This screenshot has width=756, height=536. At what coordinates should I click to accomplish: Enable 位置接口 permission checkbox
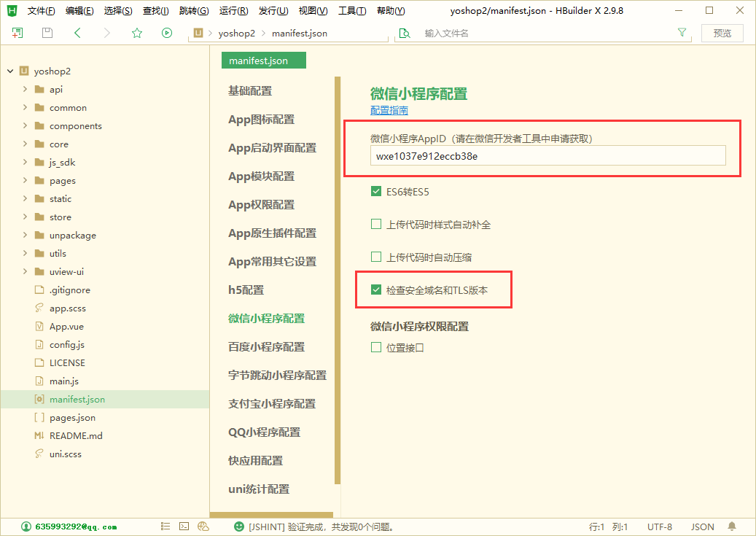376,347
